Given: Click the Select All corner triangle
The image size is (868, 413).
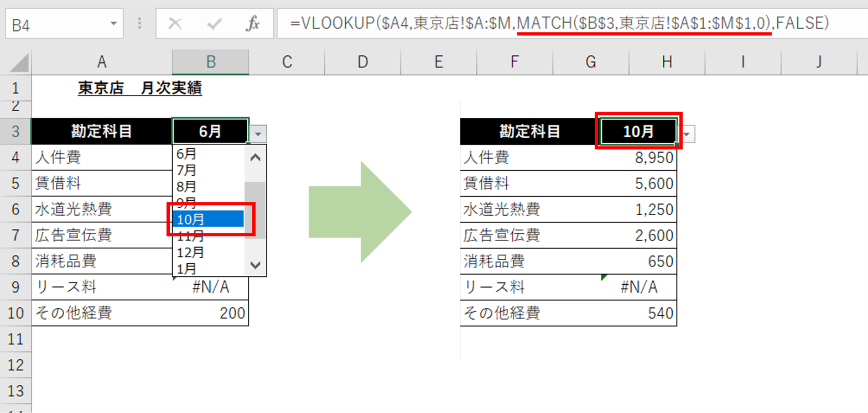Looking at the screenshot, I should point(19,63).
